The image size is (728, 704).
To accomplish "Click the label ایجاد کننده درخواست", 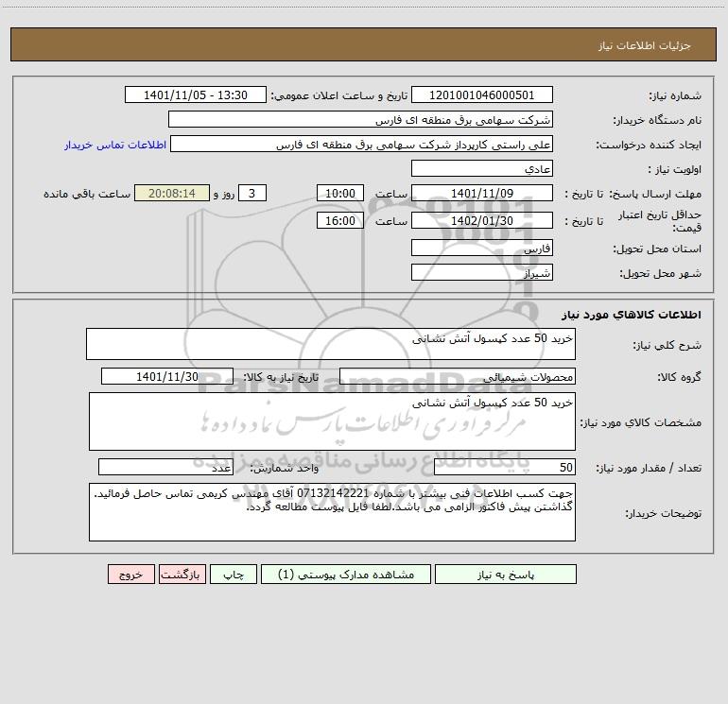I will [649, 145].
